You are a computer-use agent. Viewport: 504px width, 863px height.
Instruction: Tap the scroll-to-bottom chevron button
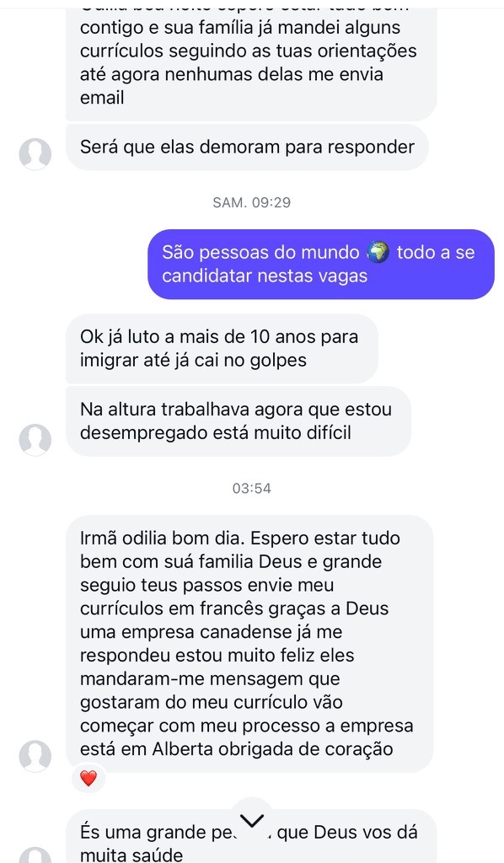(252, 821)
